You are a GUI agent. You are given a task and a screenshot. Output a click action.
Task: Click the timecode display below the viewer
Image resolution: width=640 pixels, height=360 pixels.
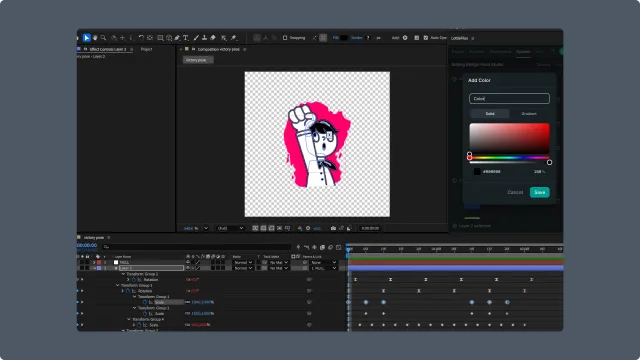tap(370, 228)
